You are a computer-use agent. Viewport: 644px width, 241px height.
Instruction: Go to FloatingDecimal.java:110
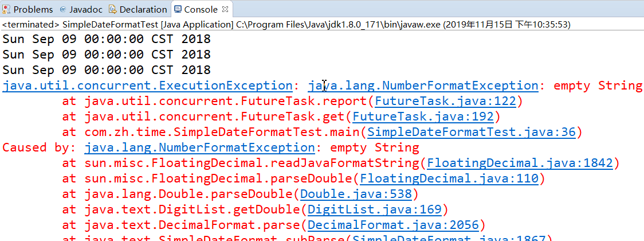tap(449, 178)
